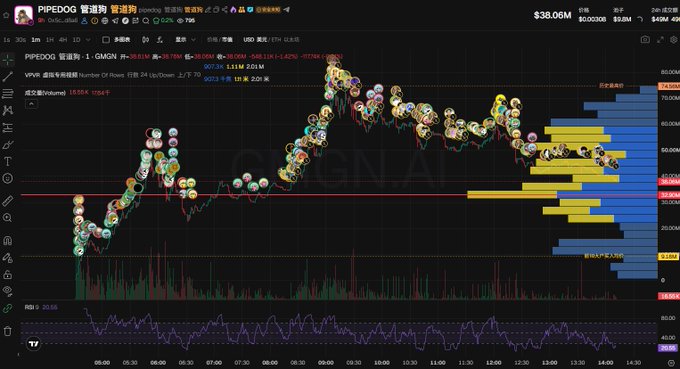Screen dimensions: 680x369
Task: Select the 4H timeframe
Action: (63, 39)
